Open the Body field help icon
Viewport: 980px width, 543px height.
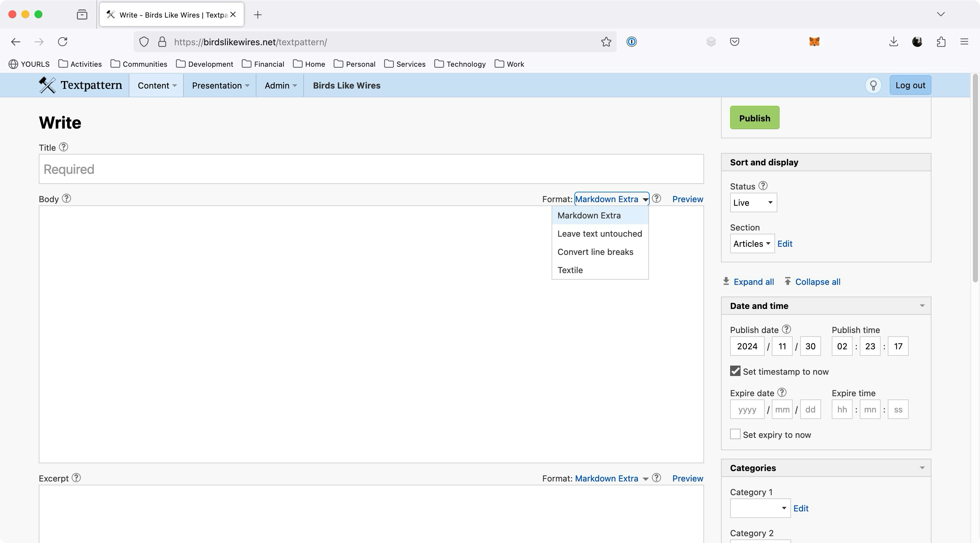pyautogui.click(x=66, y=199)
